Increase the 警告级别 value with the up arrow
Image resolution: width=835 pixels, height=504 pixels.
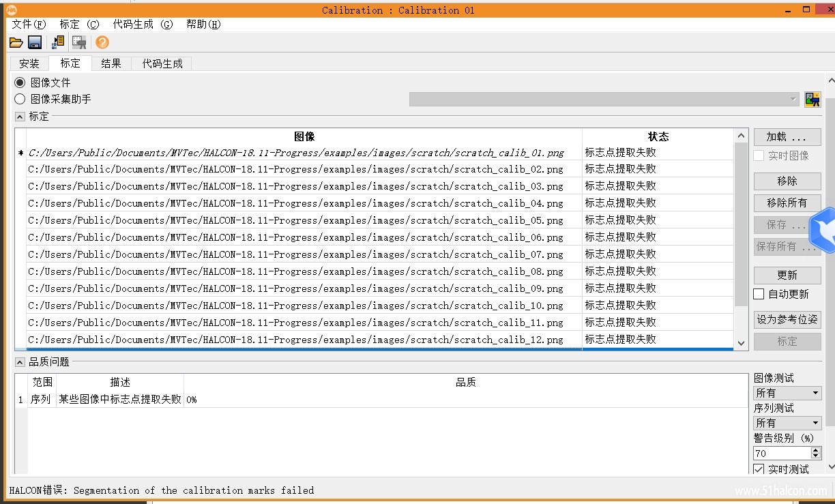pyautogui.click(x=816, y=450)
